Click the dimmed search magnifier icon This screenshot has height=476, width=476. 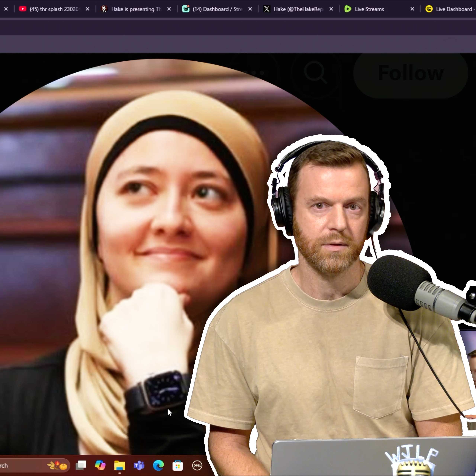(x=315, y=73)
